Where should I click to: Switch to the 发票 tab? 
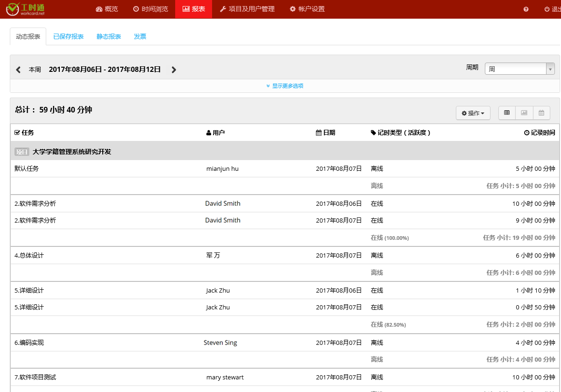click(x=140, y=36)
